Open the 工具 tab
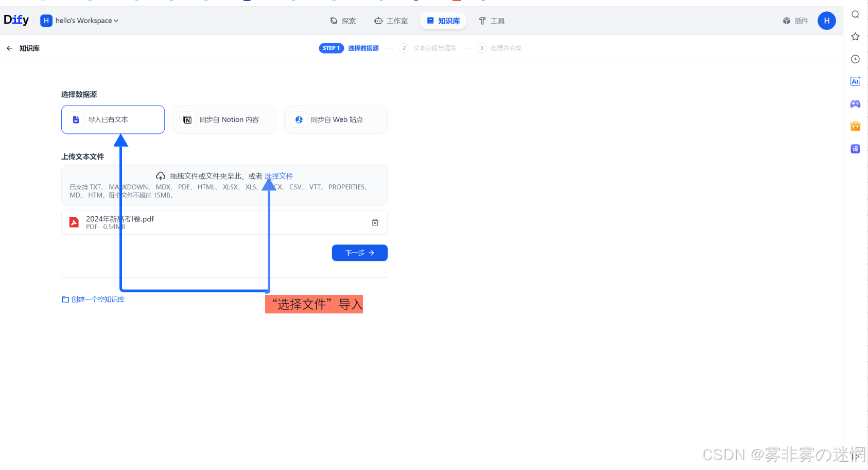This screenshot has width=868, height=470. [492, 21]
